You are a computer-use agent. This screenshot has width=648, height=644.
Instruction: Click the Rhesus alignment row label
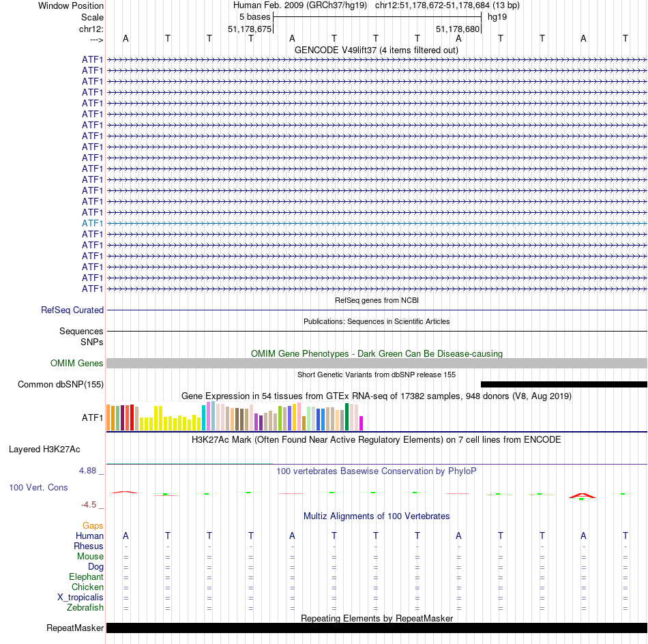point(89,546)
